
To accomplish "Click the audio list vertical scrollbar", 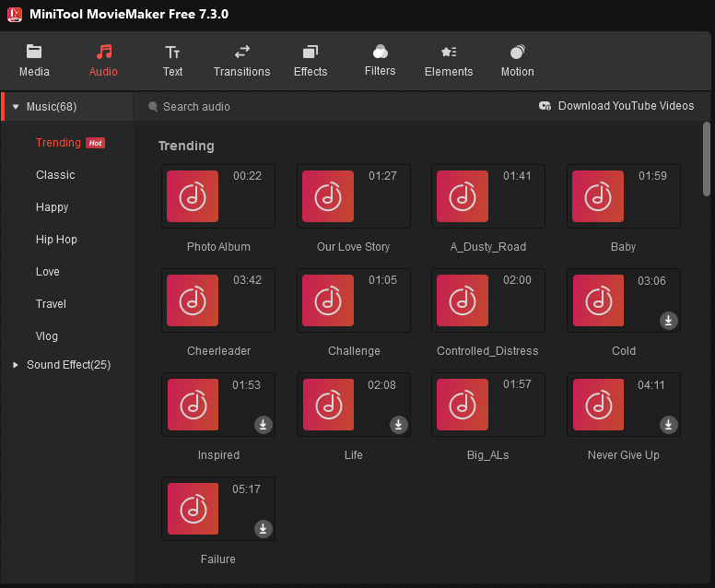I will click(x=707, y=159).
